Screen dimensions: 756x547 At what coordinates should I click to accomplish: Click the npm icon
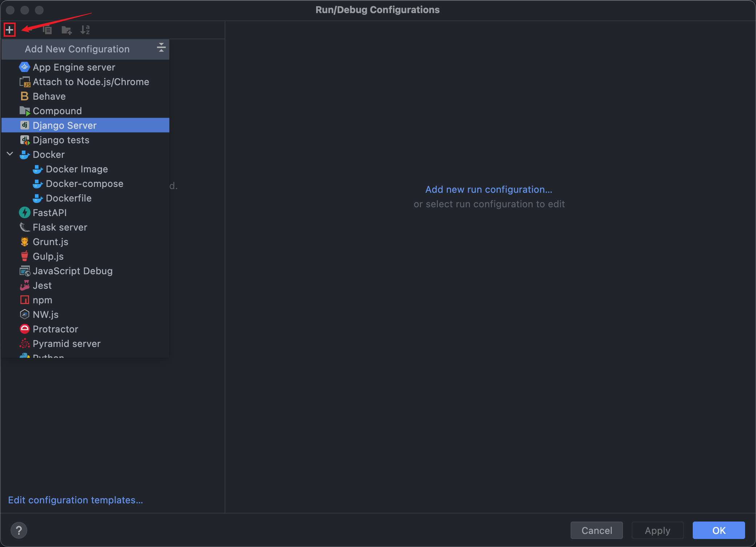click(24, 300)
